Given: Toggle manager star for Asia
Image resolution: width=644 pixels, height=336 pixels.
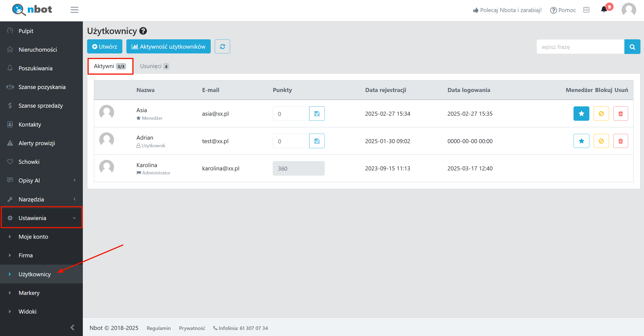Looking at the screenshot, I should coord(581,114).
